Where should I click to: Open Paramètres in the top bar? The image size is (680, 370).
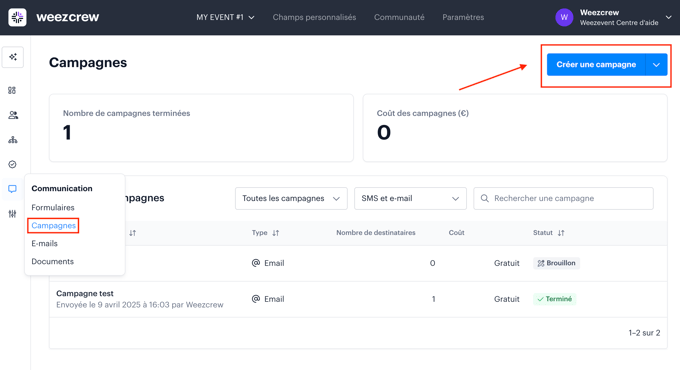coord(463,17)
